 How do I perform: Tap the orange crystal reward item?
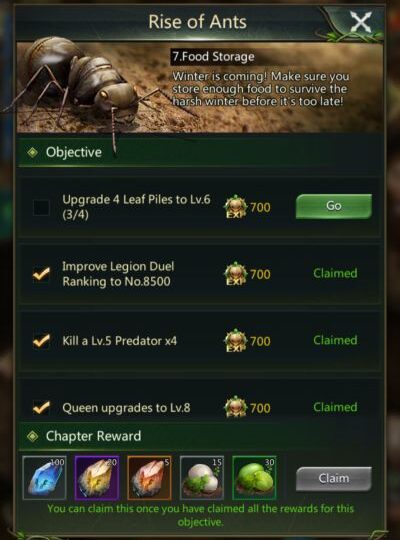pyautogui.click(x=149, y=478)
